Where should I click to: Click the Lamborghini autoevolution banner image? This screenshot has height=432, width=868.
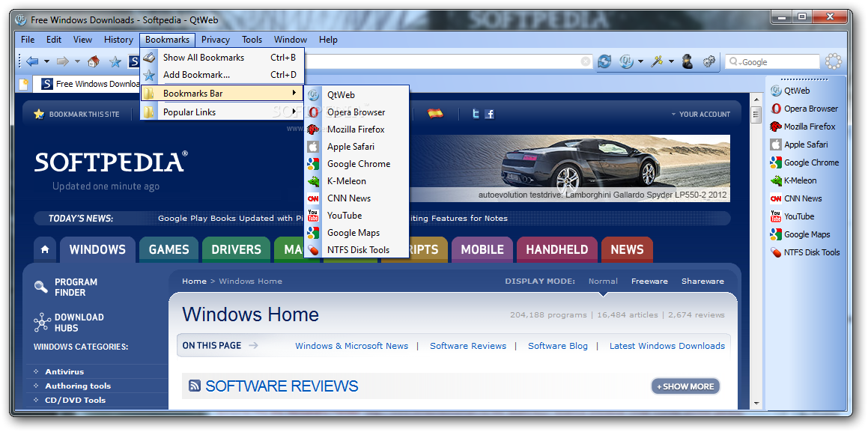click(x=570, y=168)
